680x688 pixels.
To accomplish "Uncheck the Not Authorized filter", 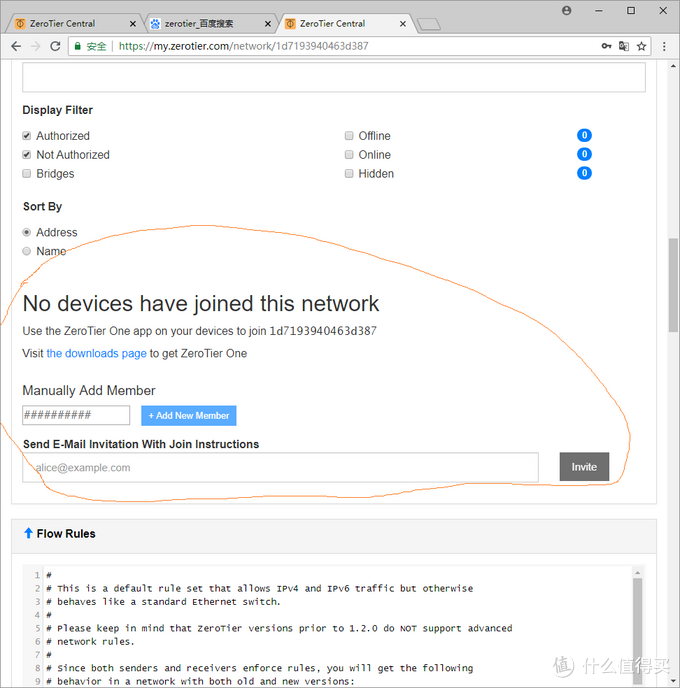I will click(27, 155).
